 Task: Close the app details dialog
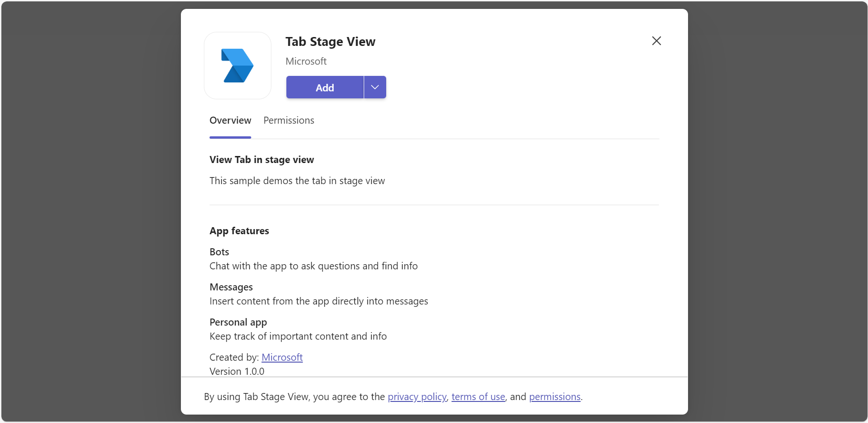pyautogui.click(x=656, y=41)
